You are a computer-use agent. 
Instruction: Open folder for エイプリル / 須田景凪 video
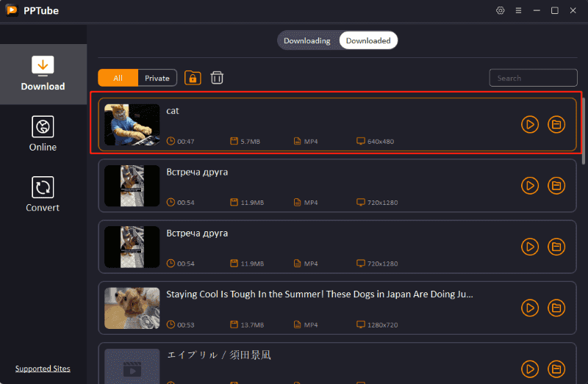click(x=556, y=369)
